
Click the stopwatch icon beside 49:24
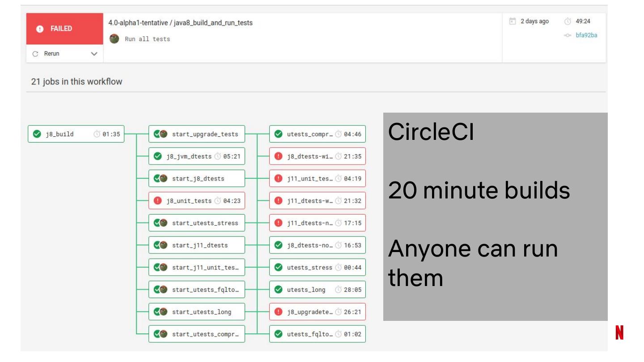[x=568, y=21]
